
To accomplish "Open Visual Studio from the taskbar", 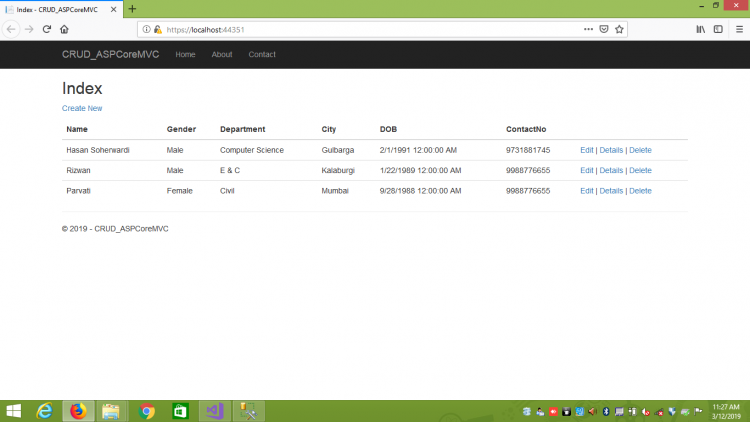I will 214,410.
